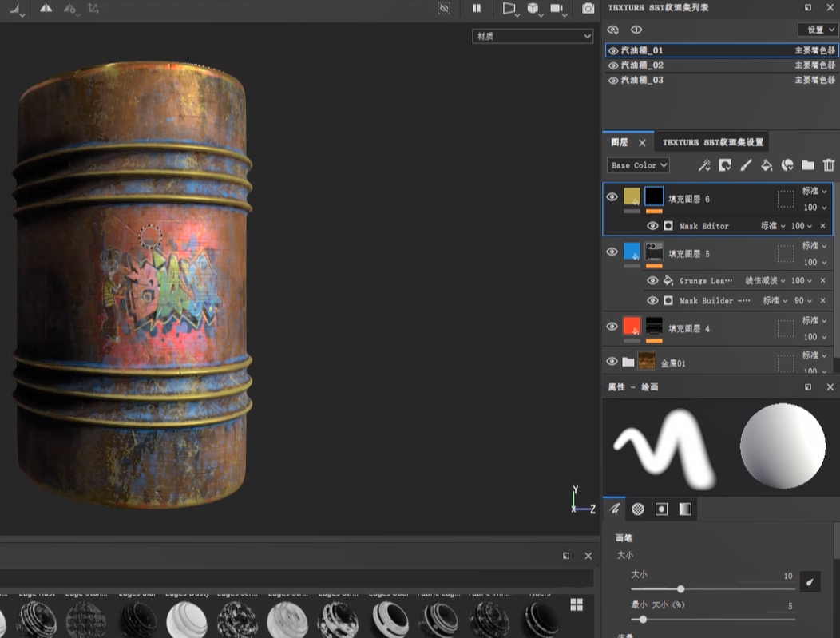Screen dimensions: 840x638
Task: Toggle visibility of 汽油桶_02 texture set
Action: coord(613,65)
